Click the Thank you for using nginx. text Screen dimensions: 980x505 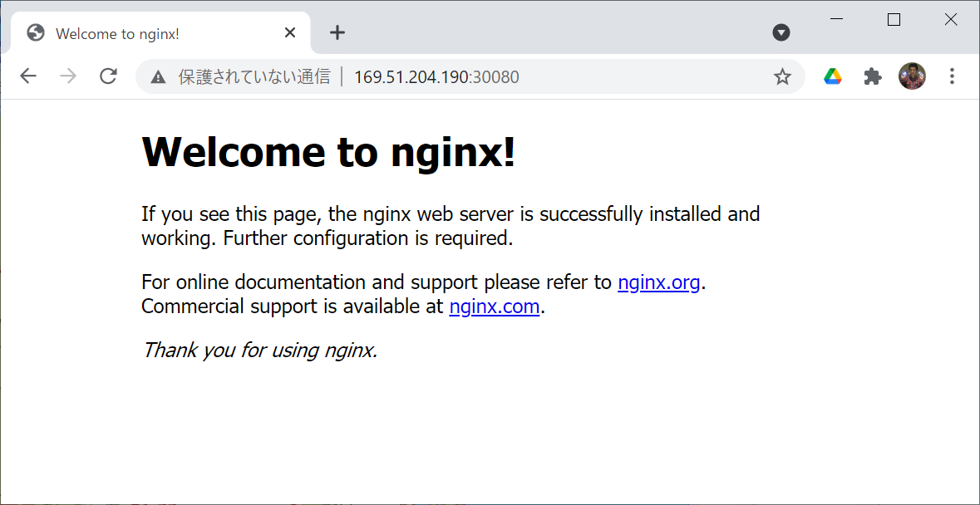pos(259,351)
